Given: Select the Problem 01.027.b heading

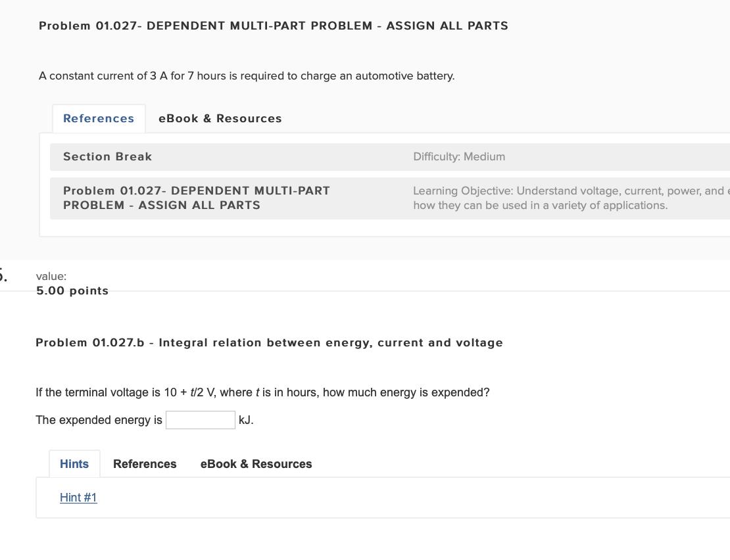Looking at the screenshot, I should tap(269, 342).
